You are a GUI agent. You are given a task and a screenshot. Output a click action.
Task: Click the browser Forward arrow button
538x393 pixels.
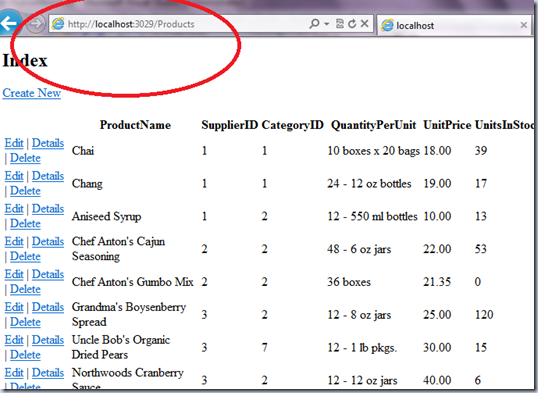[35, 24]
